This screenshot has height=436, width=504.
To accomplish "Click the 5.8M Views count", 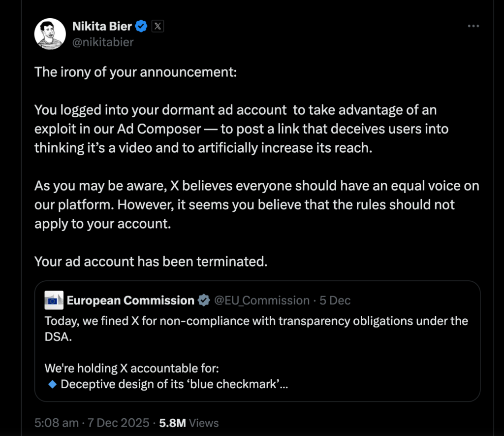I will [x=189, y=423].
